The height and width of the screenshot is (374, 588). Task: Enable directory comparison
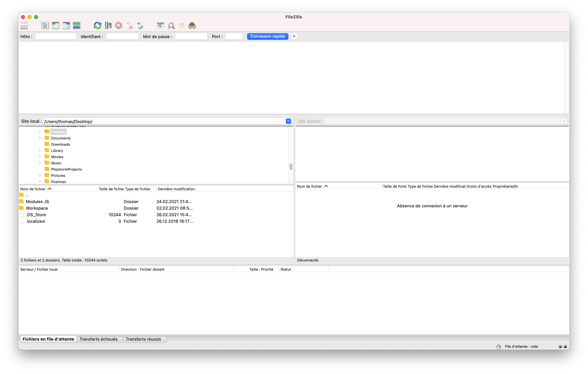(x=160, y=25)
